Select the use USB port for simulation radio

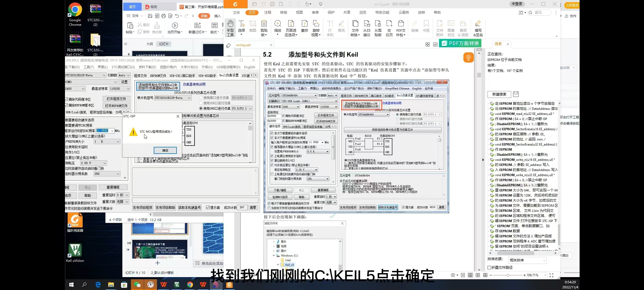201,103
